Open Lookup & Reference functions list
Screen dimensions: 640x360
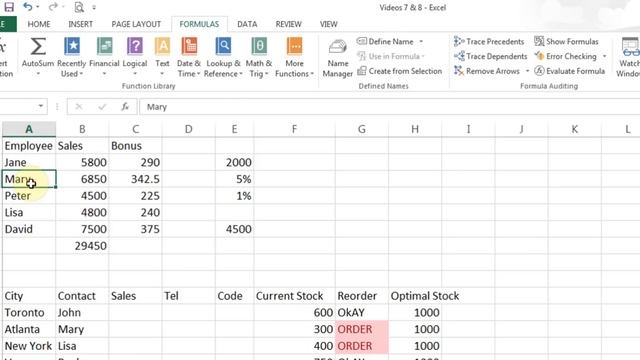(x=223, y=57)
